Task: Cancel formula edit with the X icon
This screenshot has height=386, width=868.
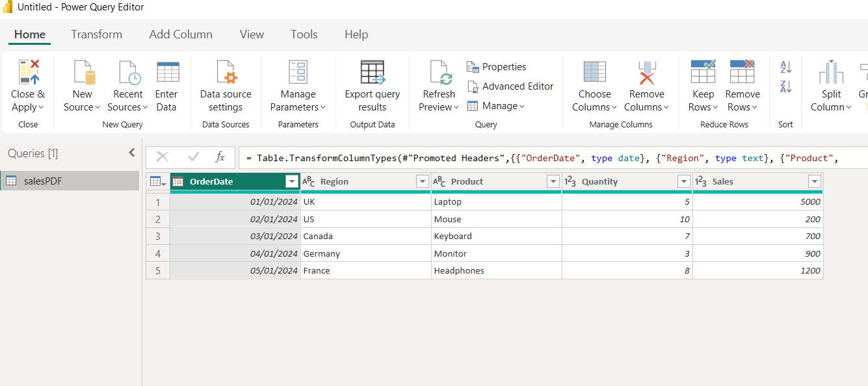Action: pyautogui.click(x=163, y=157)
